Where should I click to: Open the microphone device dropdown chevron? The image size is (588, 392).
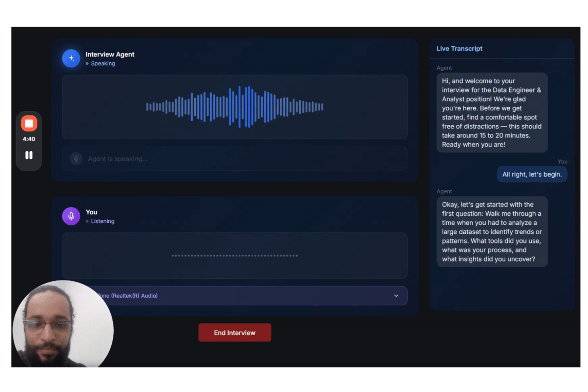(x=396, y=295)
